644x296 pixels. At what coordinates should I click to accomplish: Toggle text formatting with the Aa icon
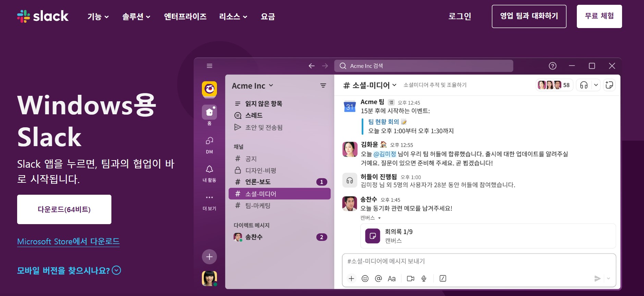391,279
